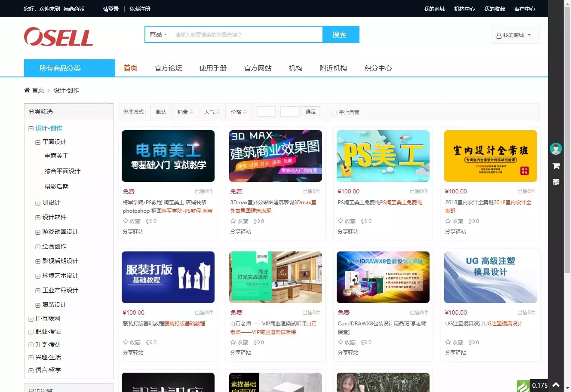
Task: Expand the 职业·考证 category
Action: [x=31, y=332]
